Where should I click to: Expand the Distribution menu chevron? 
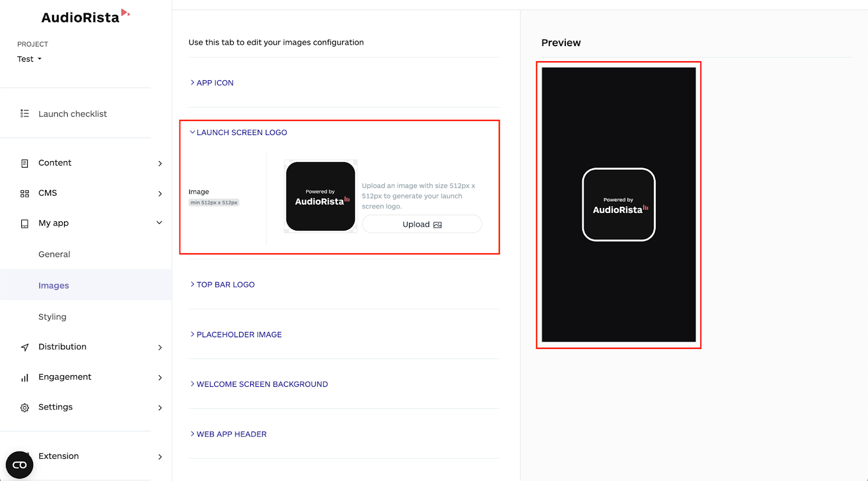160,347
